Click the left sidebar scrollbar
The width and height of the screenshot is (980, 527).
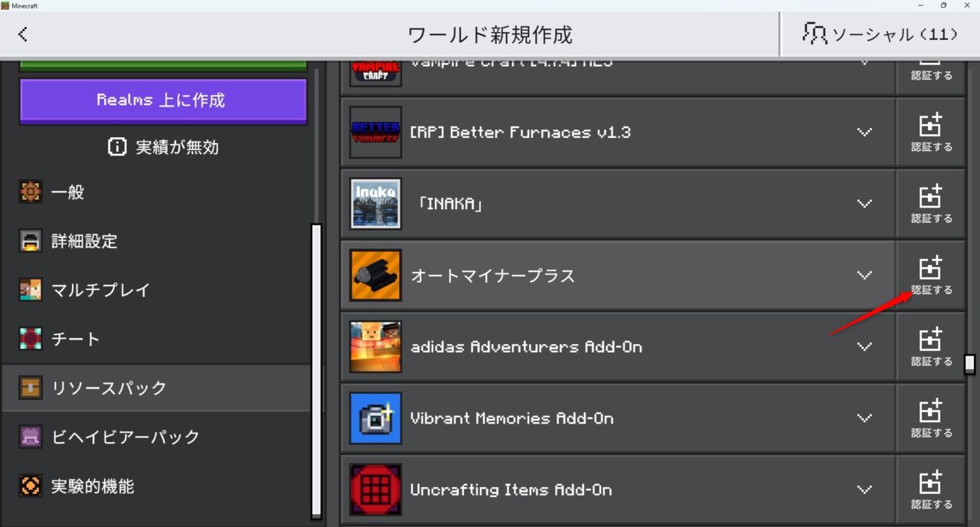click(316, 371)
